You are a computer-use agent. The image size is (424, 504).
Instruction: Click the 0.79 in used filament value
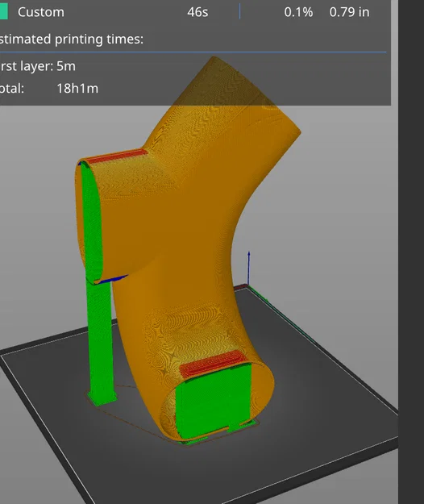350,12
